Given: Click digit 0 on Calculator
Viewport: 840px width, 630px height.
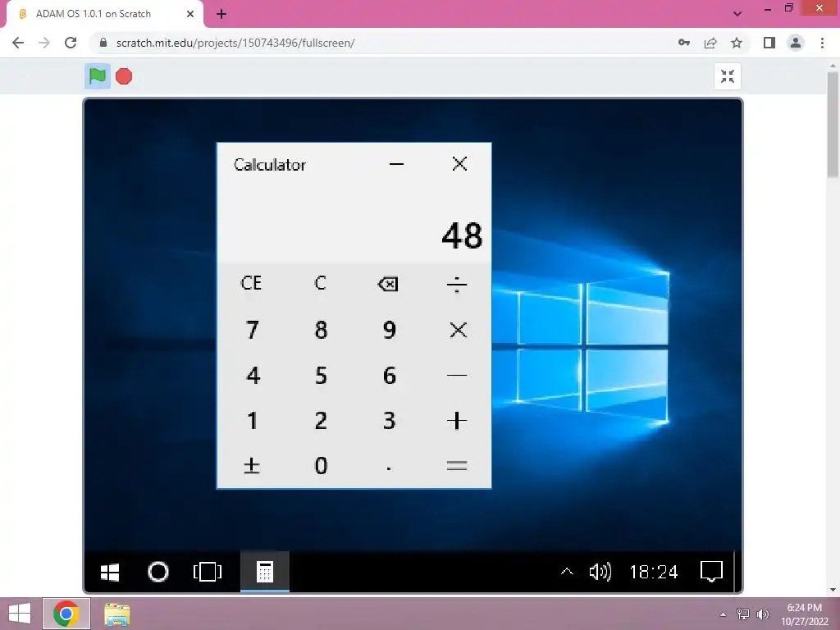Looking at the screenshot, I should [x=321, y=466].
